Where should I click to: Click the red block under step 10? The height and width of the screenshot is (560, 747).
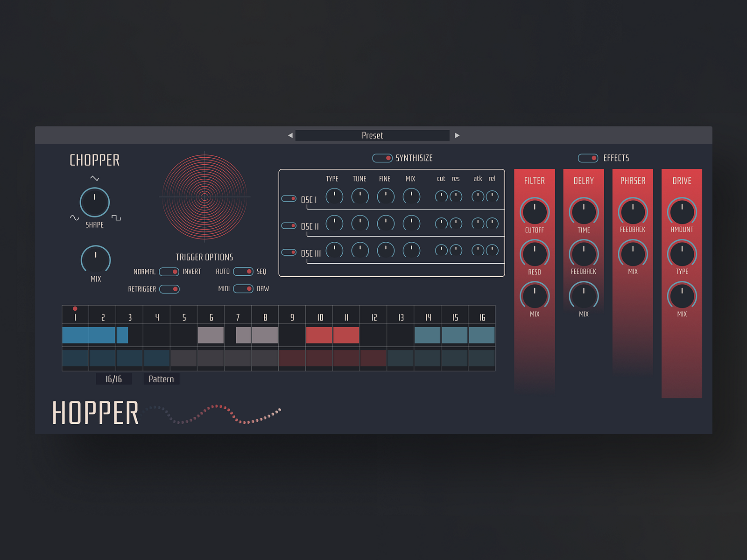[x=319, y=335]
